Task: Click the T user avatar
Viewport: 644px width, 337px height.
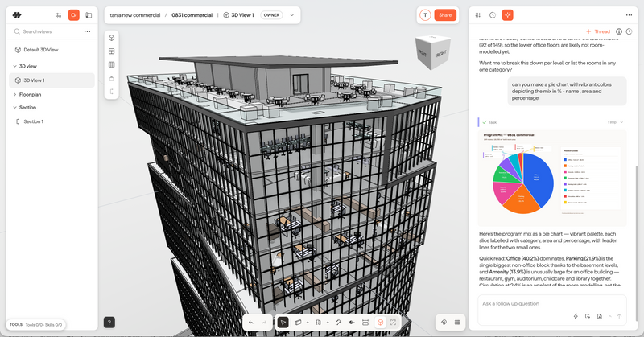Action: pyautogui.click(x=425, y=15)
